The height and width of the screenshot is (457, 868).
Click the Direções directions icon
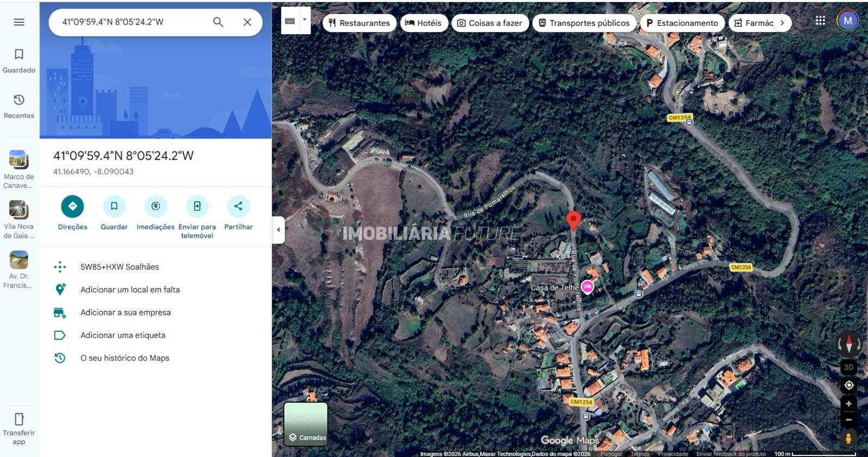click(73, 206)
